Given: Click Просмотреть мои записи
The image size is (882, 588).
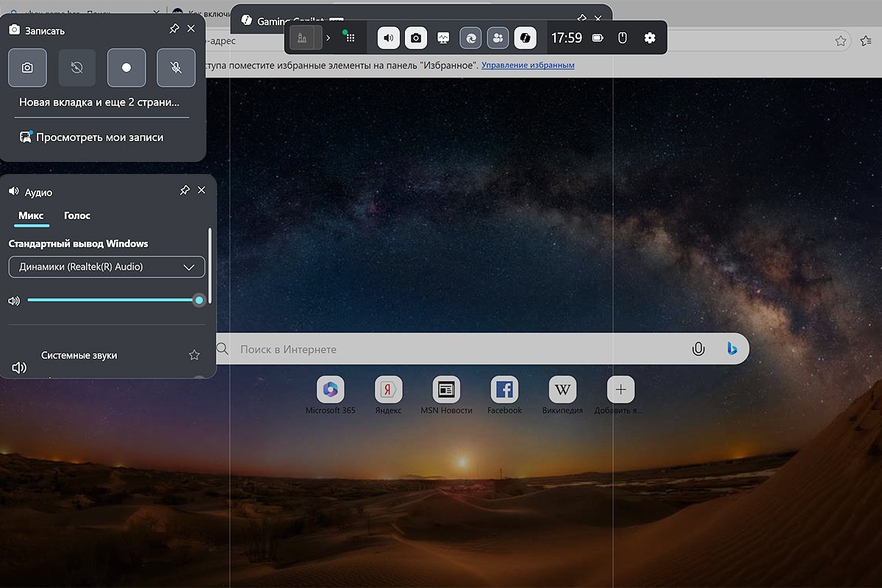Looking at the screenshot, I should (x=99, y=137).
